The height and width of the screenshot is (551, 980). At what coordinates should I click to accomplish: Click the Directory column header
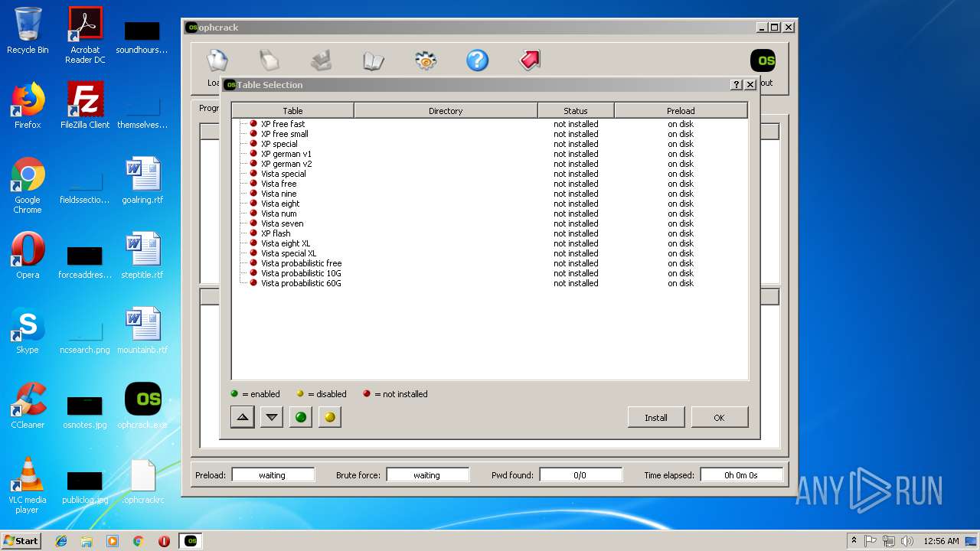click(446, 111)
